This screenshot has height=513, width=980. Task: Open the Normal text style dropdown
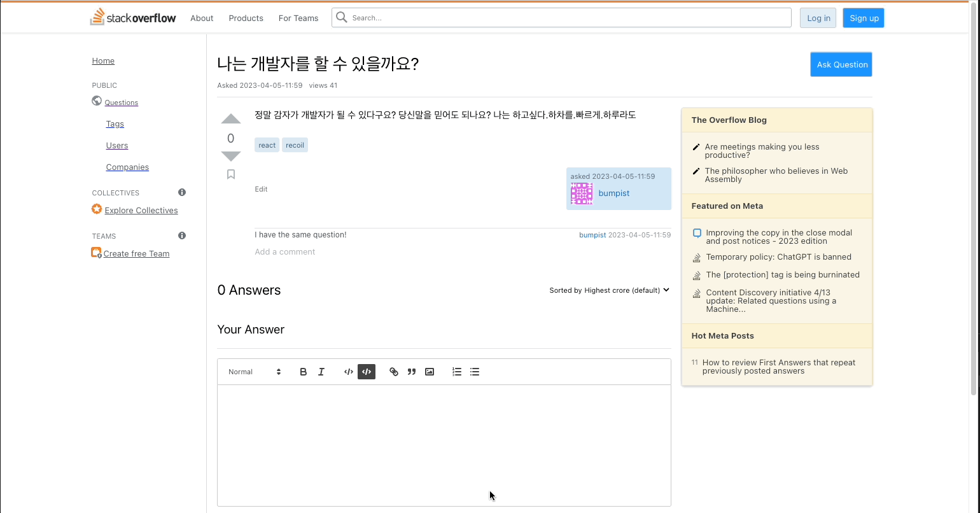(x=255, y=372)
